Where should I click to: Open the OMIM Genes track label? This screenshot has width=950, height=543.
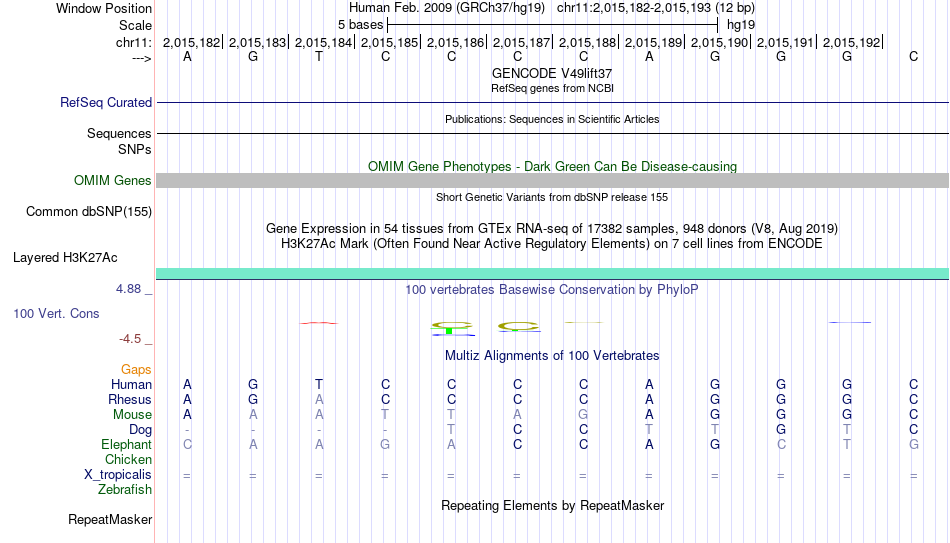tap(112, 181)
